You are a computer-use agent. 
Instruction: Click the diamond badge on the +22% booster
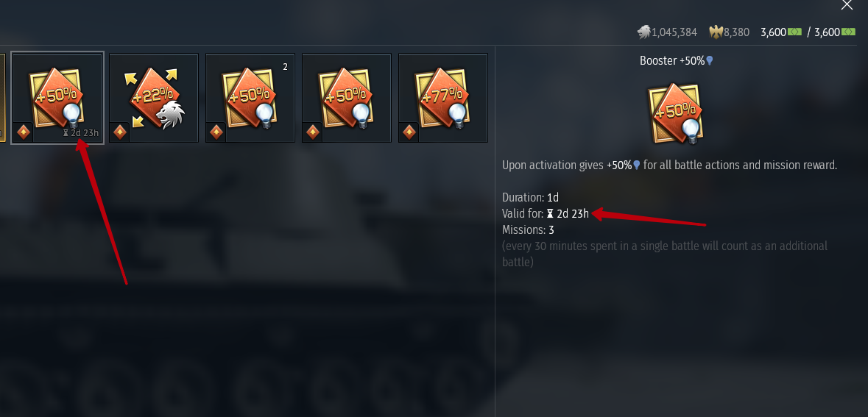pyautogui.click(x=119, y=132)
